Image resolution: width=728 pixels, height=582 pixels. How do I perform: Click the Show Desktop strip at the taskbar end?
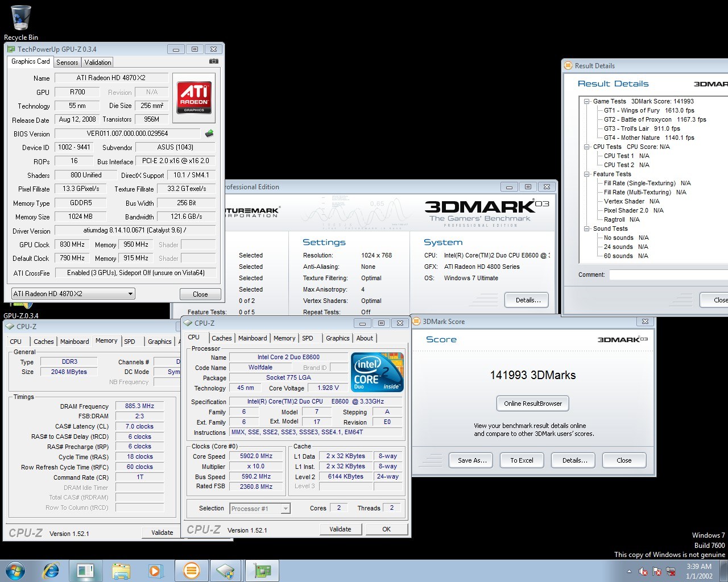(723, 571)
